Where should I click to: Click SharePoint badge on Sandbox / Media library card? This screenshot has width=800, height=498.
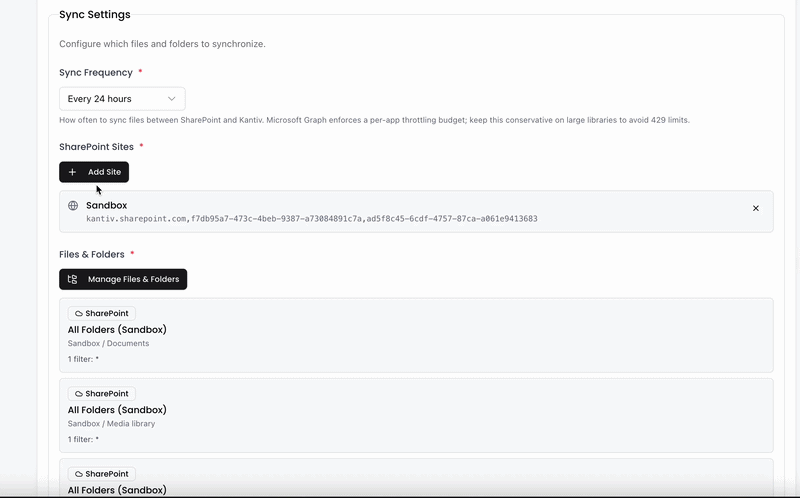tap(102, 393)
